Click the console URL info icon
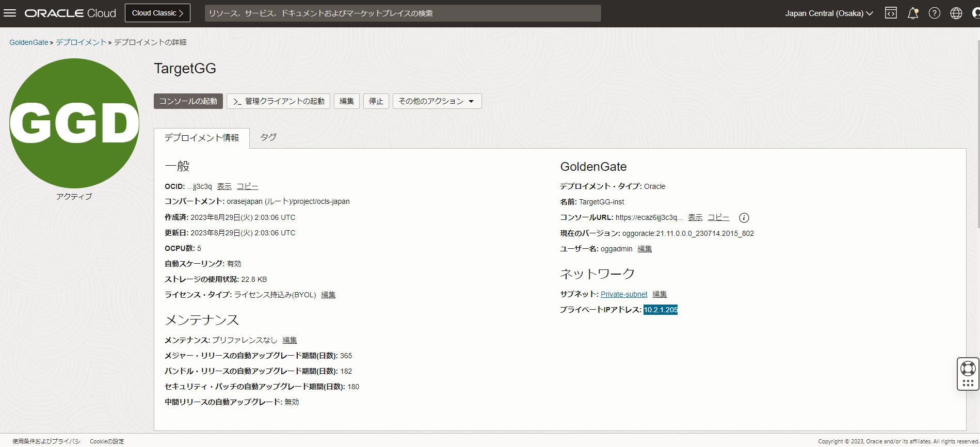Image resolution: width=980 pixels, height=447 pixels. click(744, 218)
